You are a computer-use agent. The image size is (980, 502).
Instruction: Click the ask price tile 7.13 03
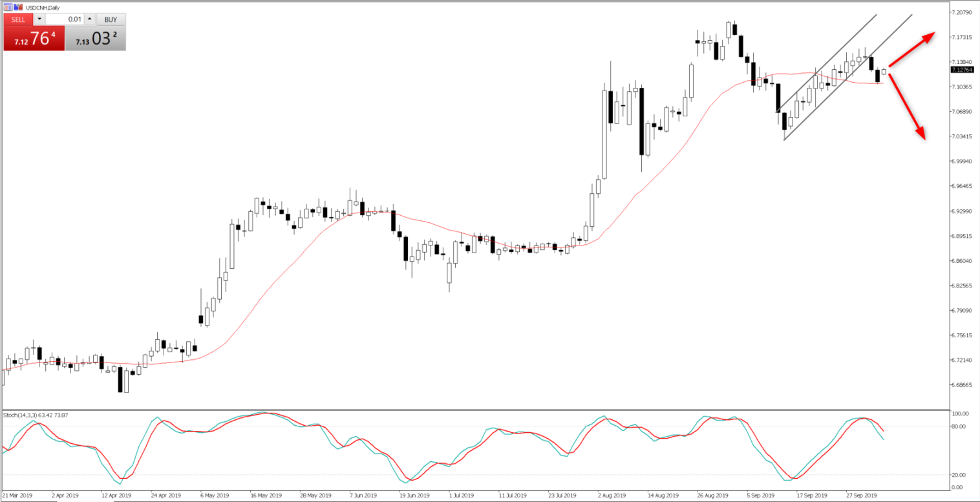[95, 38]
